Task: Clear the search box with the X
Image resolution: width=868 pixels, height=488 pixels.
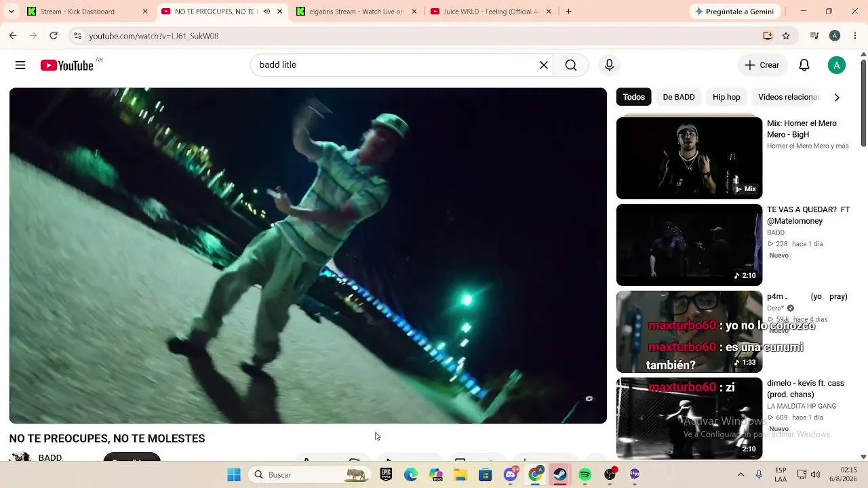Action: coord(544,65)
